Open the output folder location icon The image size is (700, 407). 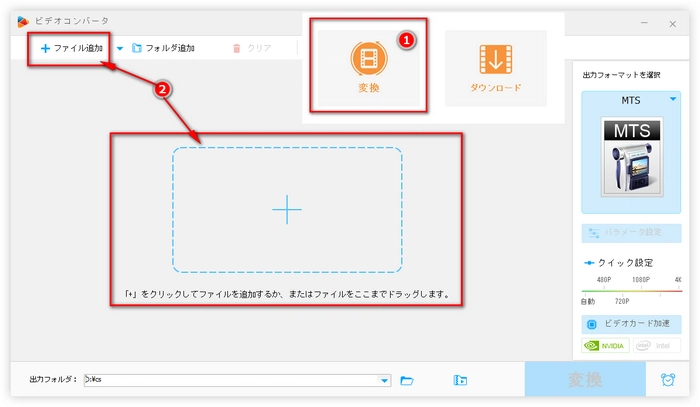click(x=460, y=380)
